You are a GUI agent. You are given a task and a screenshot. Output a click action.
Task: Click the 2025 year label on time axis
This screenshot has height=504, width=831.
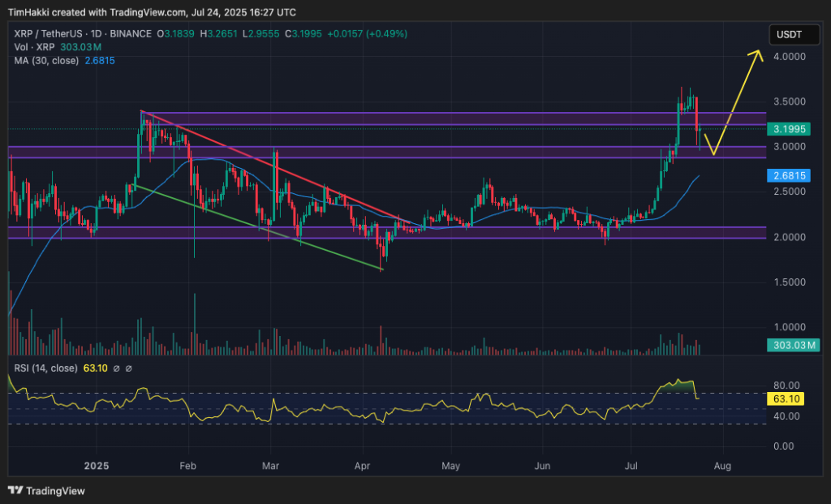click(x=96, y=467)
